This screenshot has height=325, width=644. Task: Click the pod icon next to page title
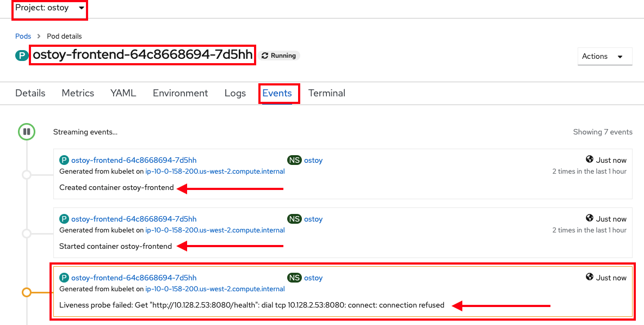[x=22, y=56]
